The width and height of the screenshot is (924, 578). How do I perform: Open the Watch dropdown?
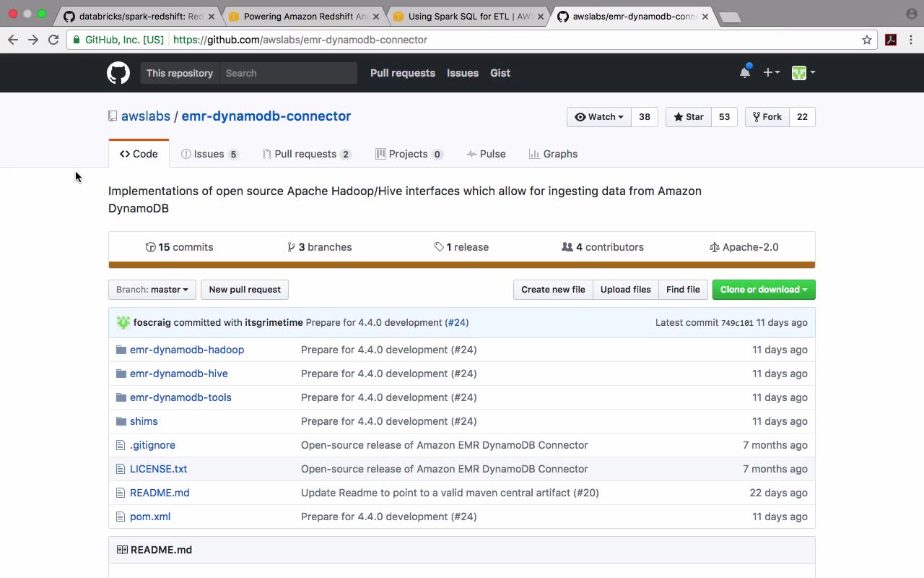[599, 117]
